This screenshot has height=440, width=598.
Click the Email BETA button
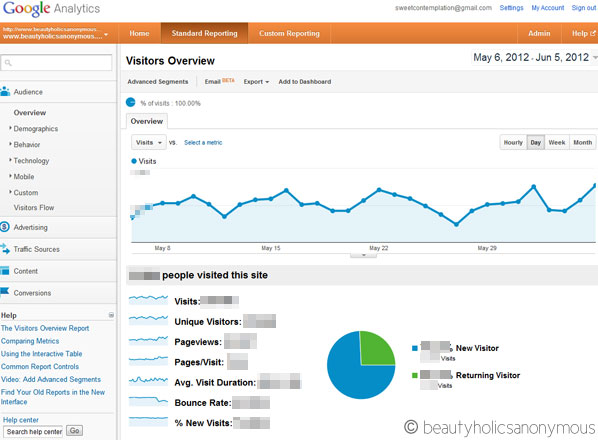coord(219,81)
